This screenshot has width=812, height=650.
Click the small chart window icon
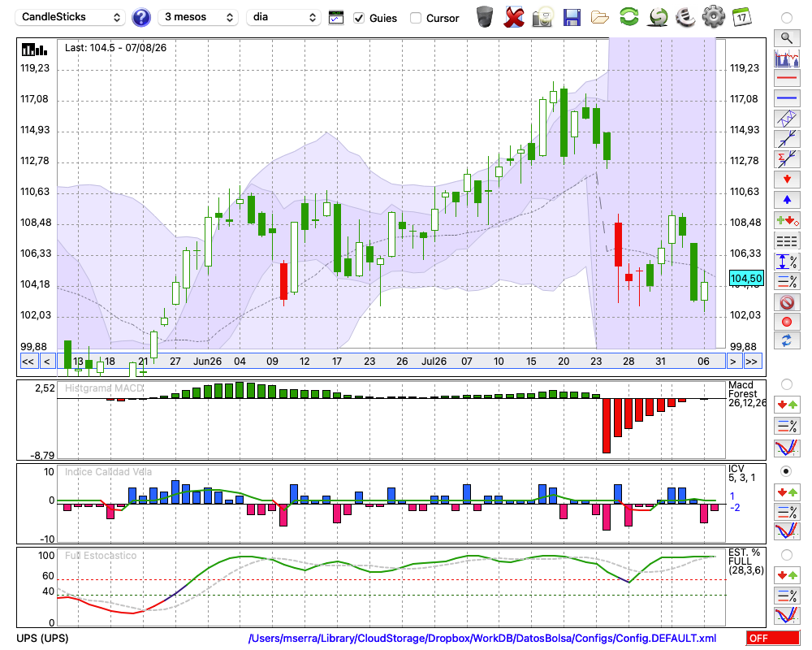(336, 18)
